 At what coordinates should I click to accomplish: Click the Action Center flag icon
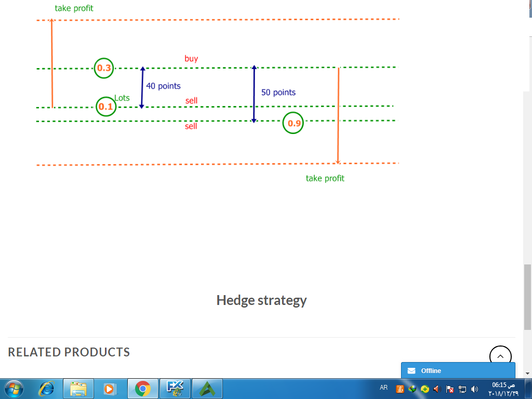(450, 389)
